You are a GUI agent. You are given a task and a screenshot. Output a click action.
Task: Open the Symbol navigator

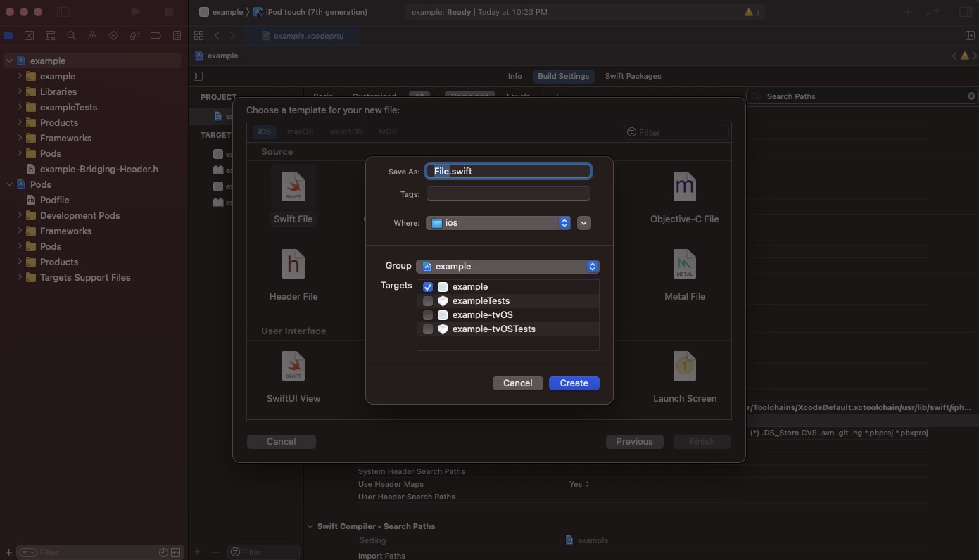tap(50, 35)
